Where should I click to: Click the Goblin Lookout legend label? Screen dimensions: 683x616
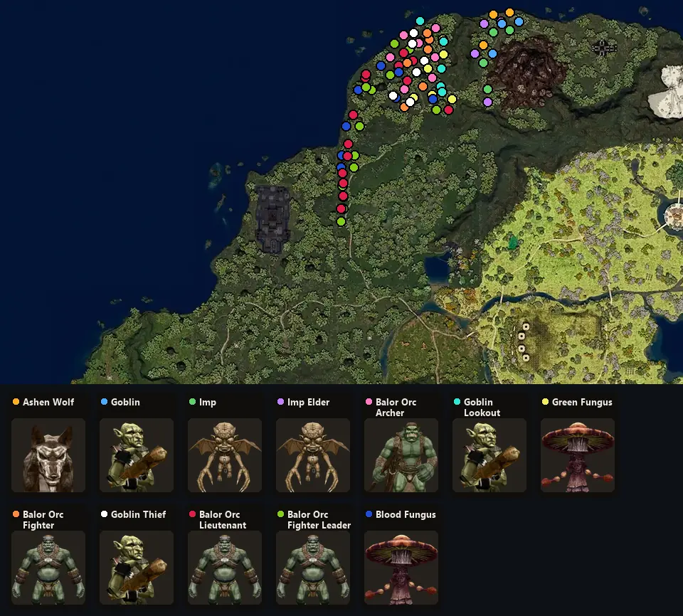[482, 408]
